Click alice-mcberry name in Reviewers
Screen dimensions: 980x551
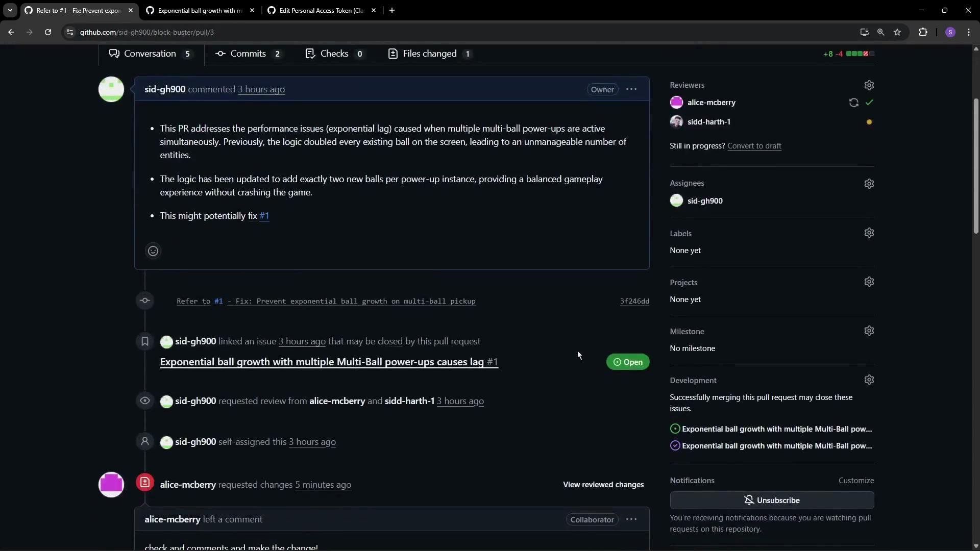(x=711, y=103)
